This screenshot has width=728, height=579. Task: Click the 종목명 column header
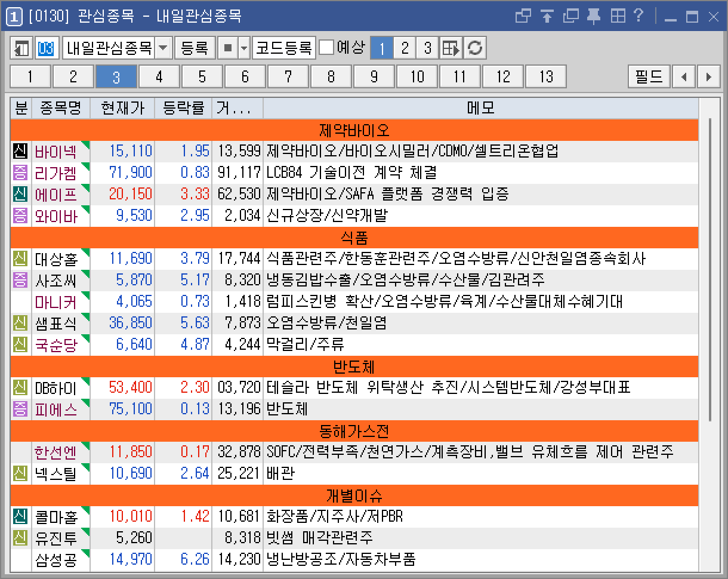tap(61, 108)
